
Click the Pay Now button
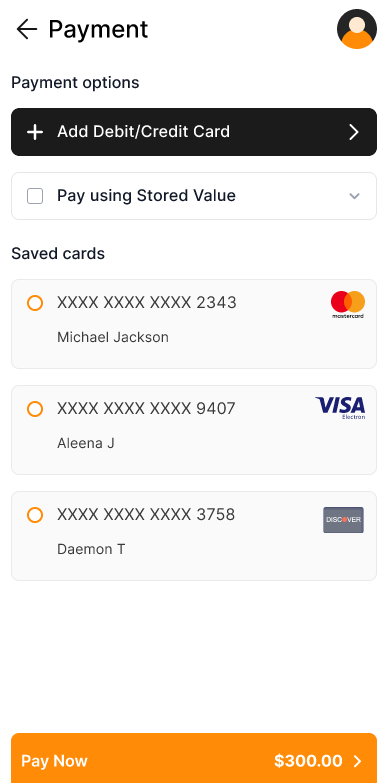194,758
